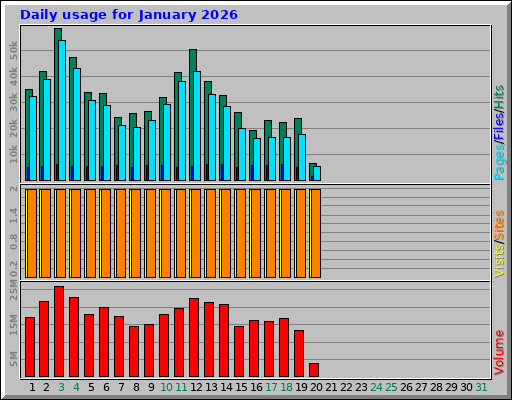Click the 0.8 visits axis label
The image size is (512, 400).
click(x=13, y=242)
